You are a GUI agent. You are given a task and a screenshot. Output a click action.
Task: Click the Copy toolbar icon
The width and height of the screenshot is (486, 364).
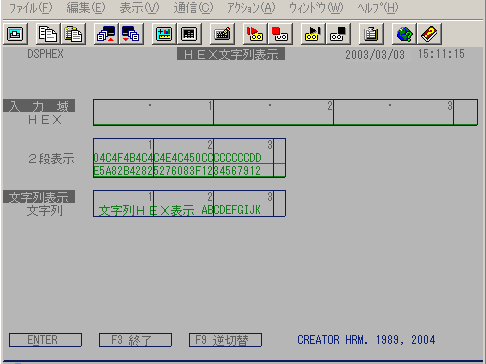[48, 34]
